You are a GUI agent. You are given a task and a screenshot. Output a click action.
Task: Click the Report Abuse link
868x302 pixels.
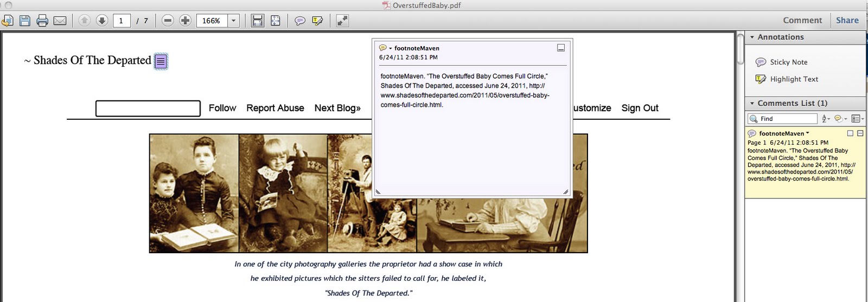pyautogui.click(x=275, y=108)
